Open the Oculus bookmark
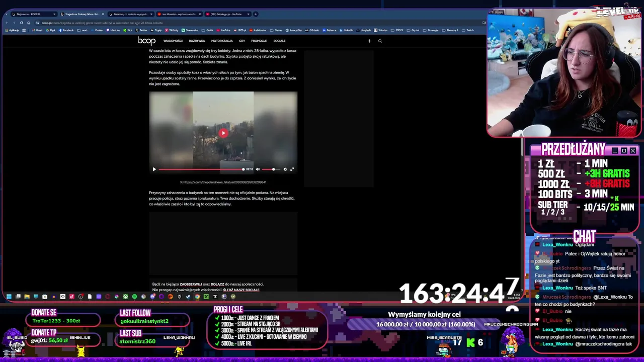644x362 pixels. (x=97, y=30)
